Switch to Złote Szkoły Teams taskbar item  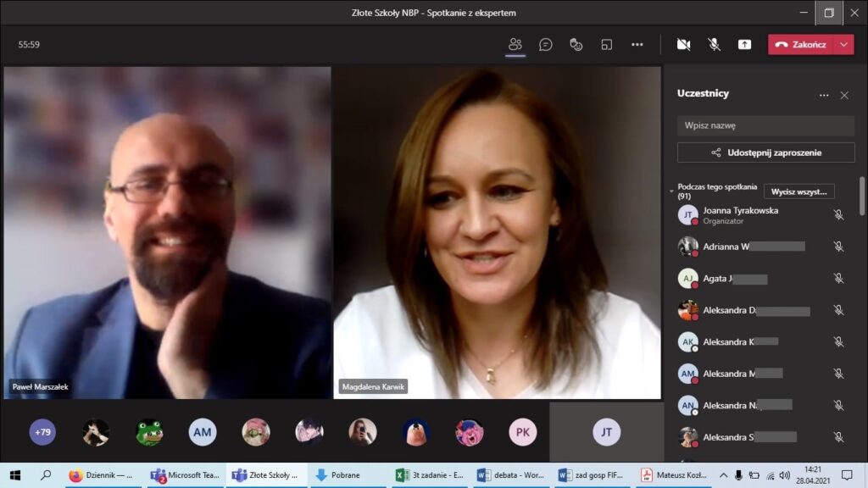(266, 475)
